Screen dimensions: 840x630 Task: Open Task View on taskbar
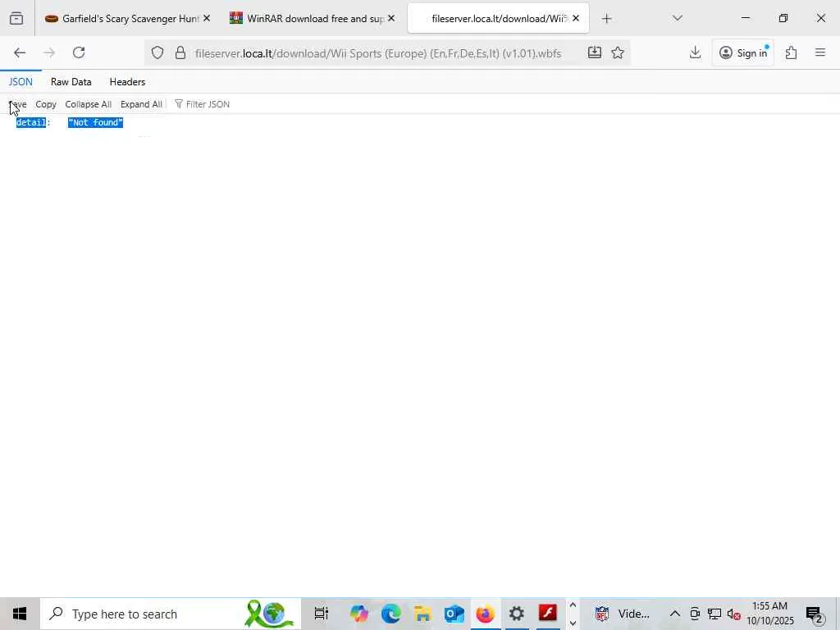pos(322,614)
